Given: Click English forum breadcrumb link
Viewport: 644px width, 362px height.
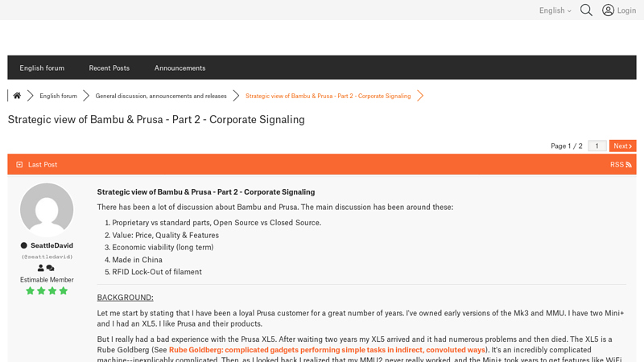Looking at the screenshot, I should coord(58,96).
